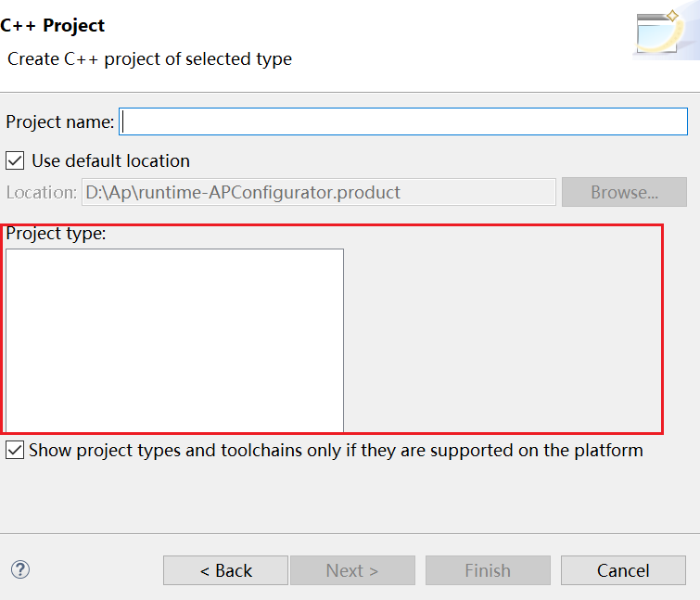Cancel the C++ Project wizard

pyautogui.click(x=623, y=570)
